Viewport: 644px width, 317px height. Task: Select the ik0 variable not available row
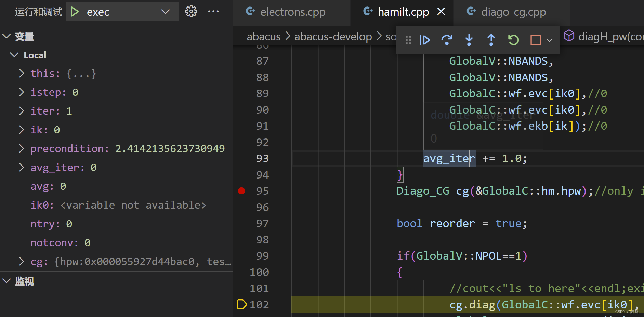116,205
